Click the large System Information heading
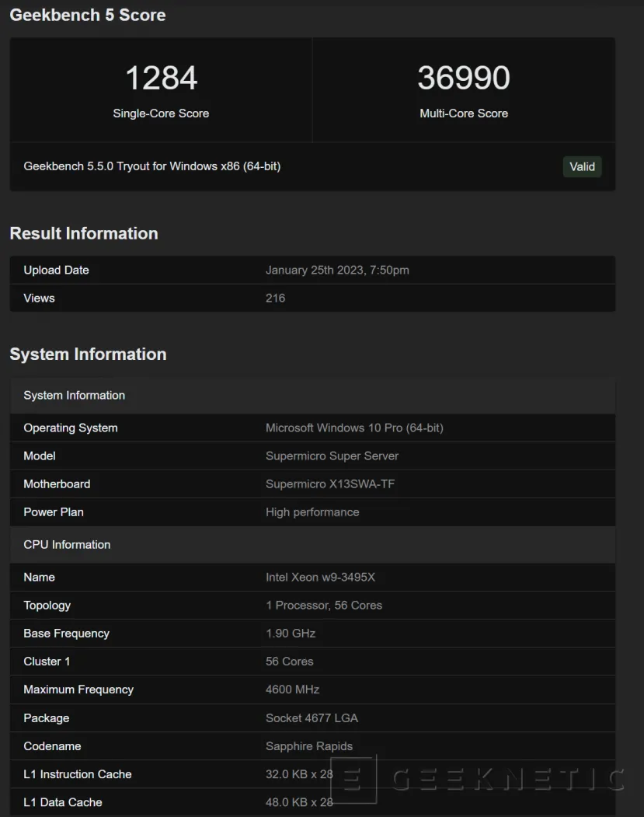Image resolution: width=644 pixels, height=817 pixels. click(88, 354)
